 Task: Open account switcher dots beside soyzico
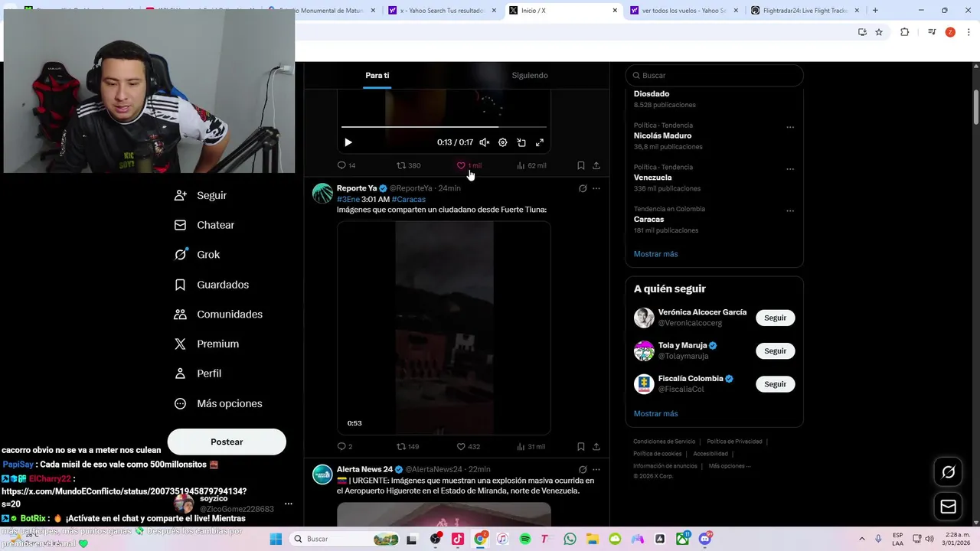coord(289,504)
